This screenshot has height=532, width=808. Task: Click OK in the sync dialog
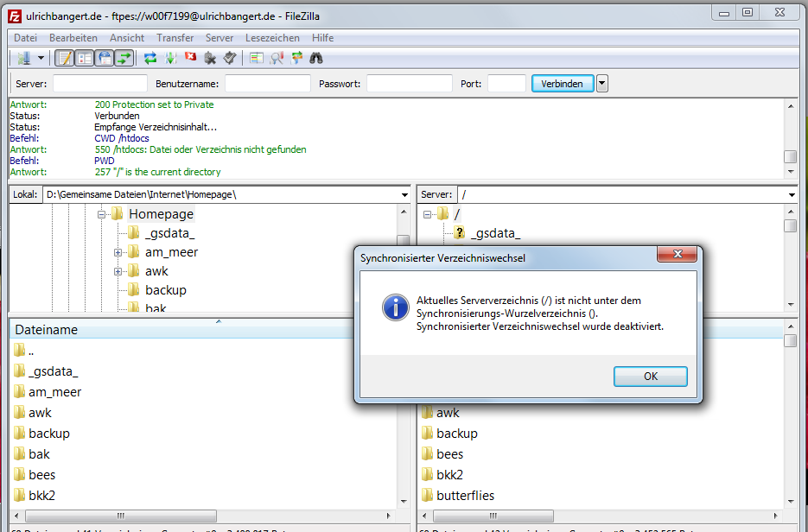[651, 377]
